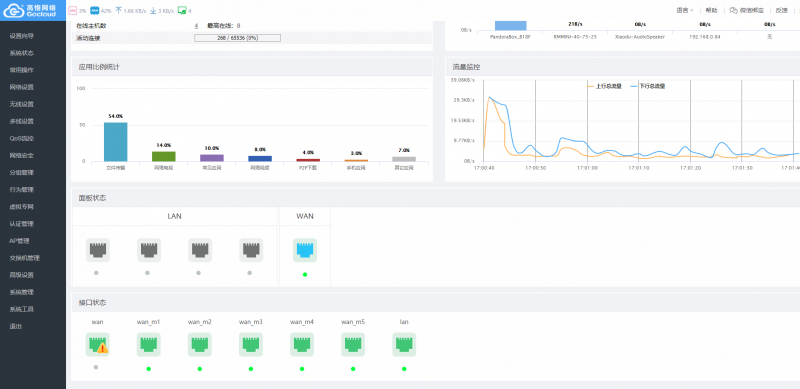Click the 帮助 help link
Viewport: 800px width, 389px height.
point(711,10)
